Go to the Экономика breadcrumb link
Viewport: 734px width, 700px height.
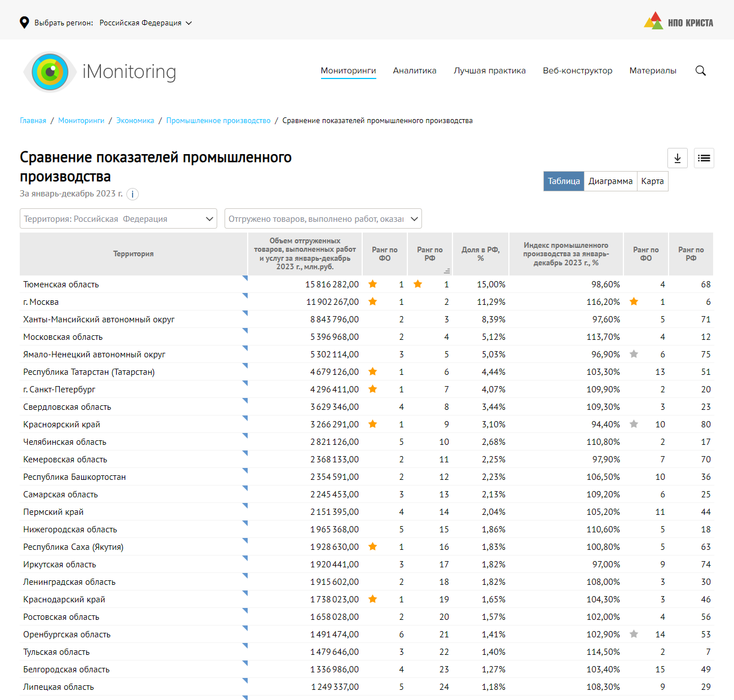click(x=135, y=121)
